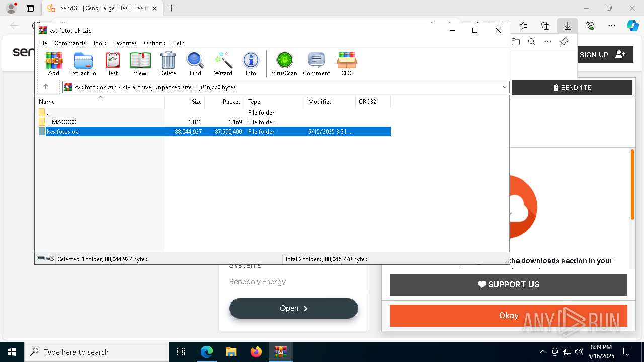The height and width of the screenshot is (362, 644).
Task: Click the WinRAR taskbar icon
Action: tap(281, 352)
